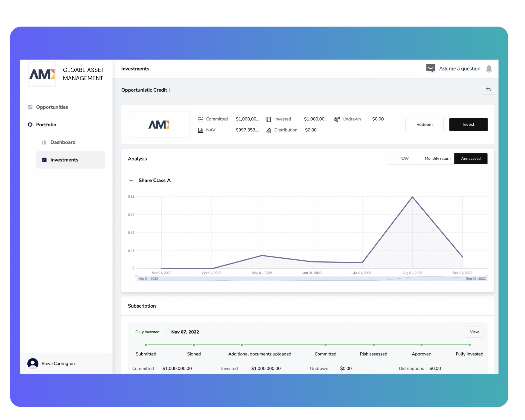
Task: Click the Invest button
Action: [x=468, y=124]
